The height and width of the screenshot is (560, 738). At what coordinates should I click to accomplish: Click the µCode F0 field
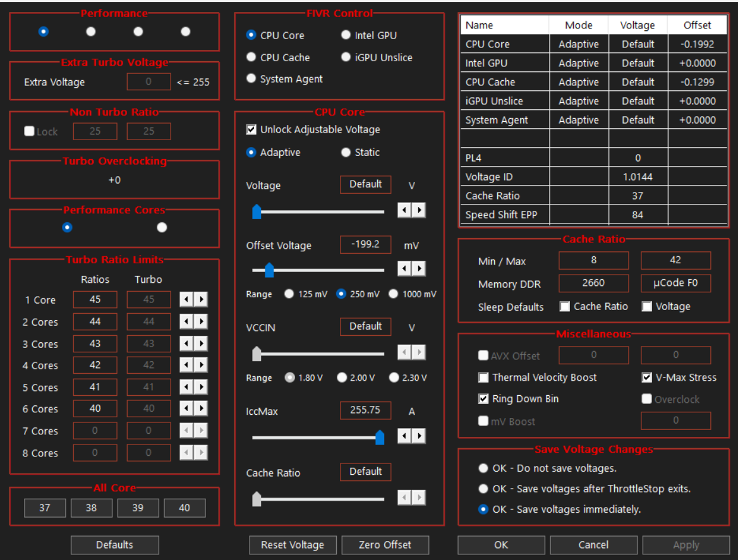pos(675,283)
